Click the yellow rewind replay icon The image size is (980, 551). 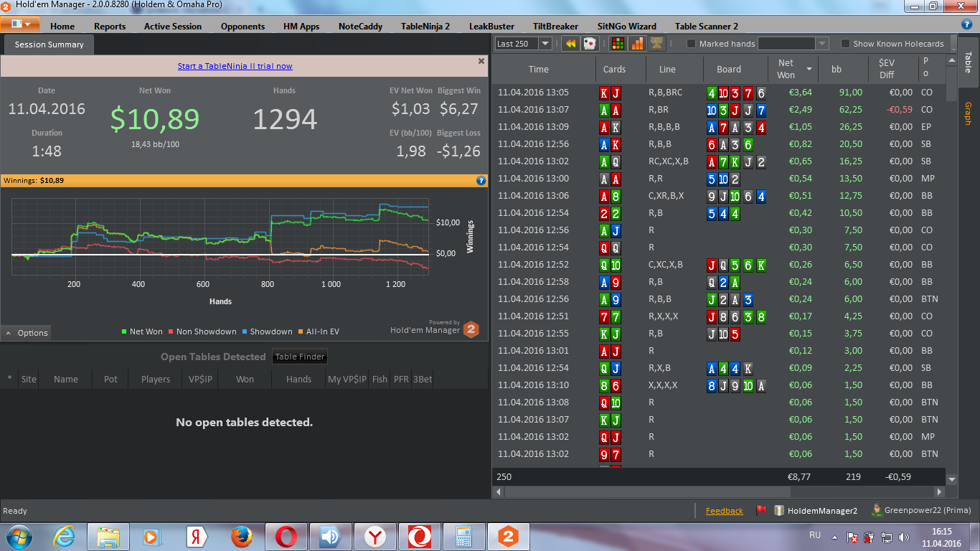570,44
